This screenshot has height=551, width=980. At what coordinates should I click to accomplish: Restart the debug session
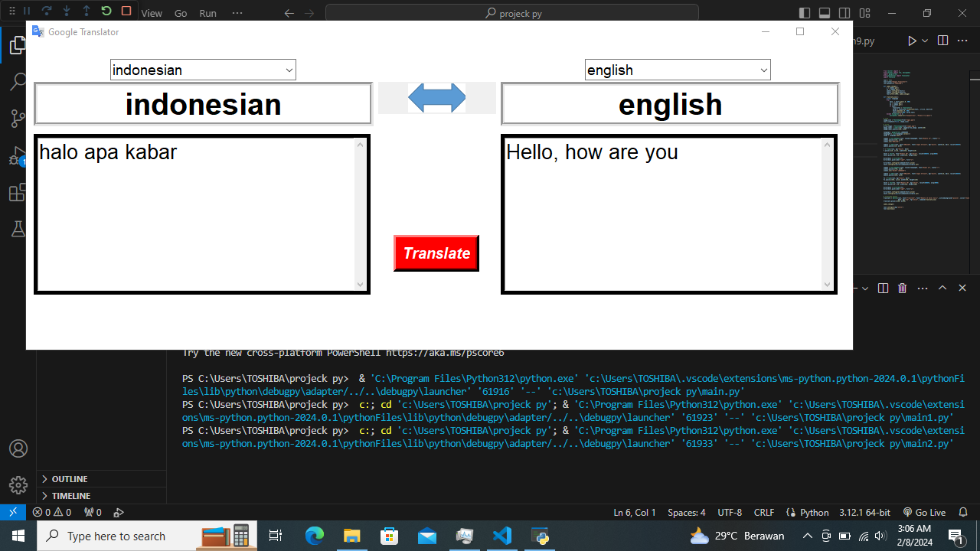pyautogui.click(x=106, y=11)
